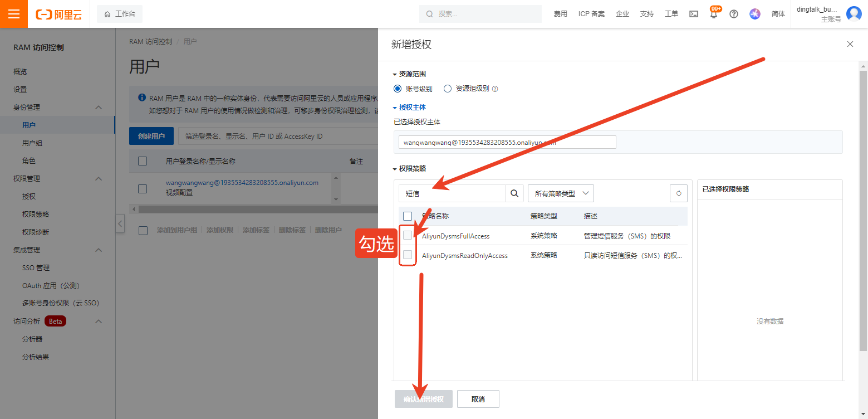Collapse the left sidebar handle
This screenshot has width=868, height=419.
pos(120,223)
